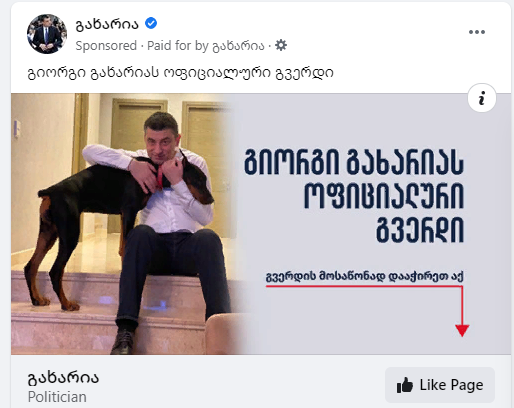Screen dimensions: 514x408
Task: Click the Like Page button
Action: [x=440, y=385]
